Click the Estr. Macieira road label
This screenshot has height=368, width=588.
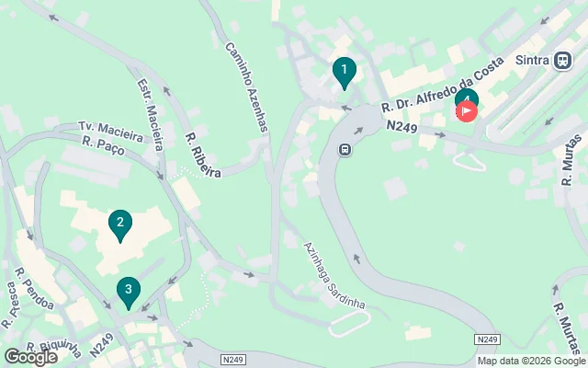[x=150, y=114]
